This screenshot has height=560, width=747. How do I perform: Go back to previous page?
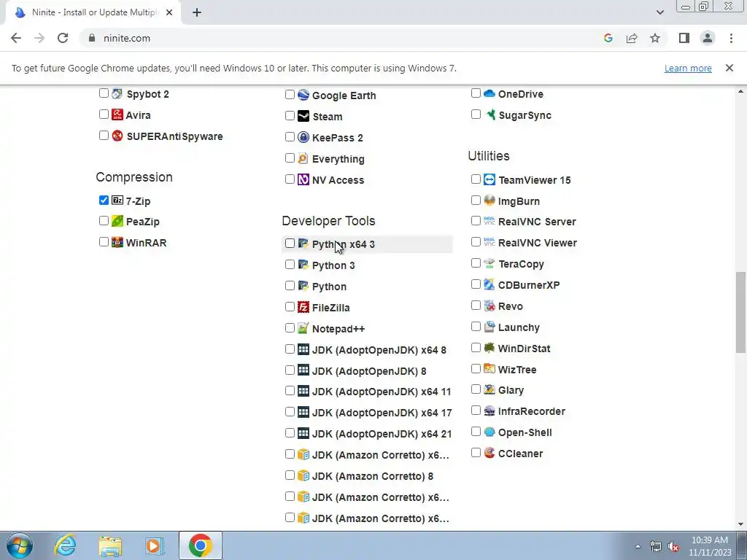(x=16, y=38)
